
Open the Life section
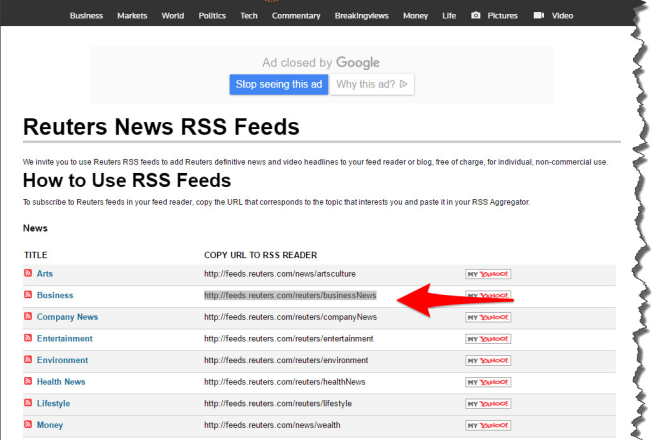click(x=449, y=16)
